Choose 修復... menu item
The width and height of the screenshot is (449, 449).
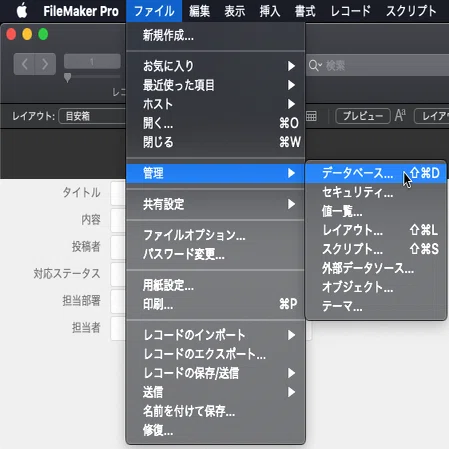point(216,430)
